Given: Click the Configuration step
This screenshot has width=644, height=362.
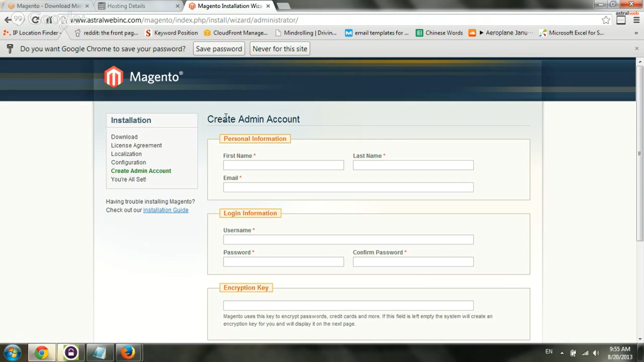Looking at the screenshot, I should coord(128,162).
